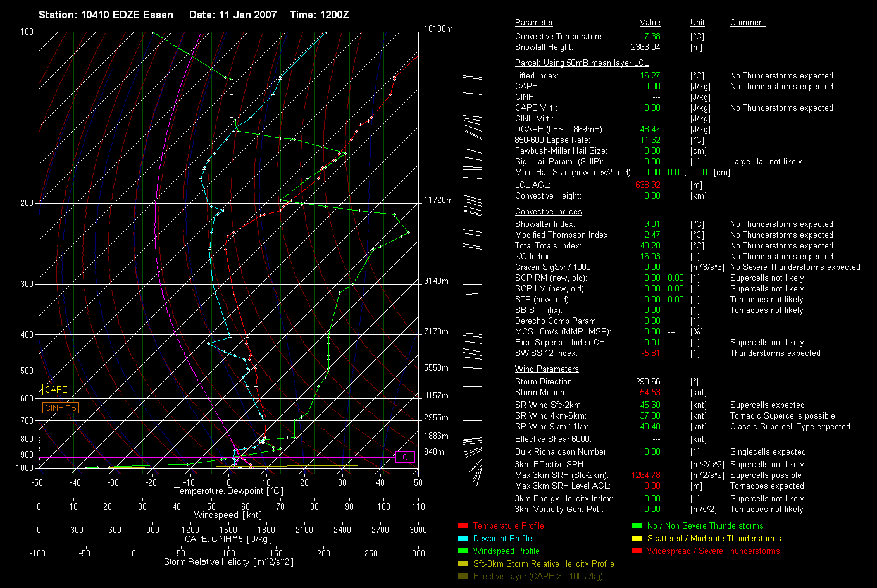The height and width of the screenshot is (588, 877).
Task: Click the yellow Storm Relative Helicity legend swatch
Action: pyautogui.click(x=463, y=563)
